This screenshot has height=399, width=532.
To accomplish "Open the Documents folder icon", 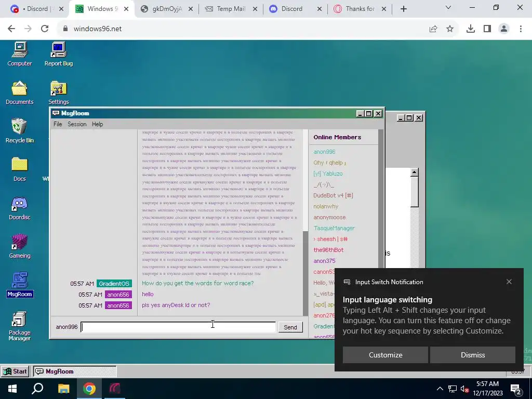I will [19, 92].
